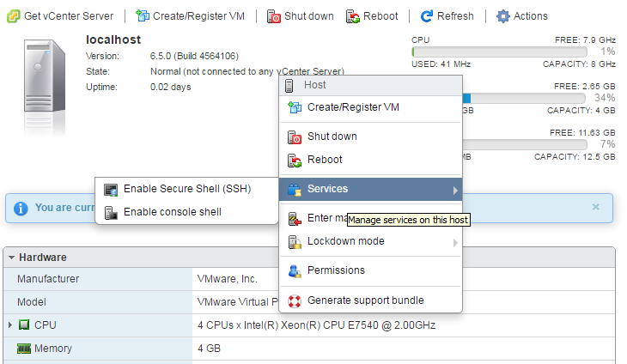Click the support bundle lifebuoy icon
The width and height of the screenshot is (627, 364).
point(295,300)
